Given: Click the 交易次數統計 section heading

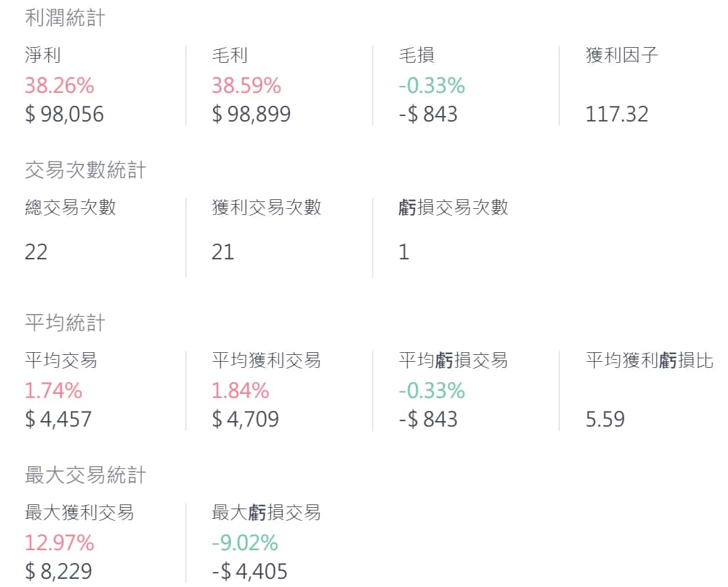Looking at the screenshot, I should [x=85, y=170].
